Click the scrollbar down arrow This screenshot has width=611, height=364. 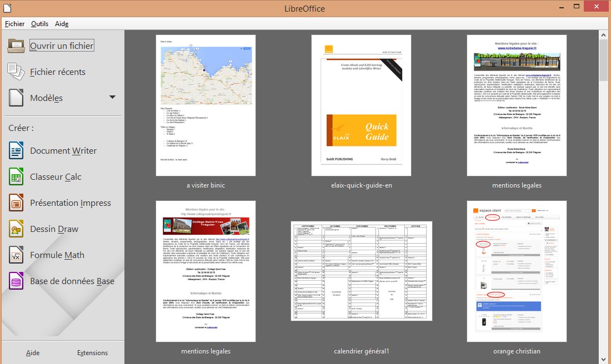pyautogui.click(x=604, y=359)
